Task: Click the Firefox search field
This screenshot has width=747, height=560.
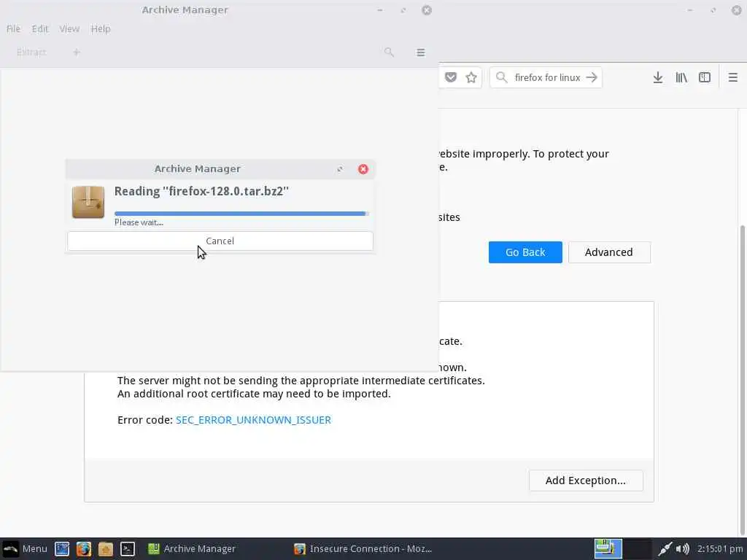Action: click(546, 77)
